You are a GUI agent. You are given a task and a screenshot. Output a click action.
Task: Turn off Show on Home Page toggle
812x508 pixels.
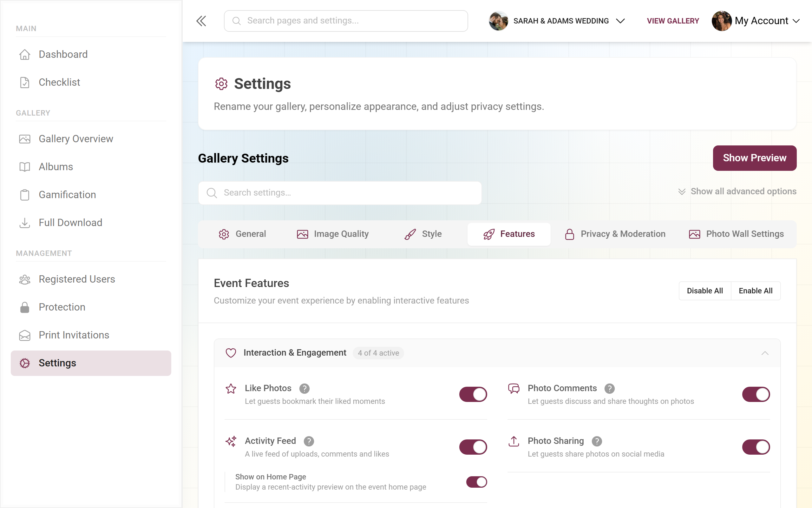(x=476, y=482)
